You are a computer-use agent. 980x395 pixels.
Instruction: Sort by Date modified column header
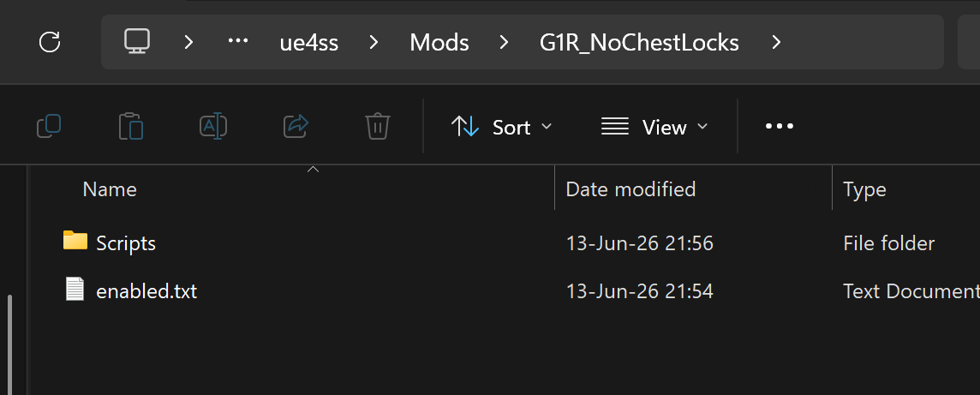(630, 189)
